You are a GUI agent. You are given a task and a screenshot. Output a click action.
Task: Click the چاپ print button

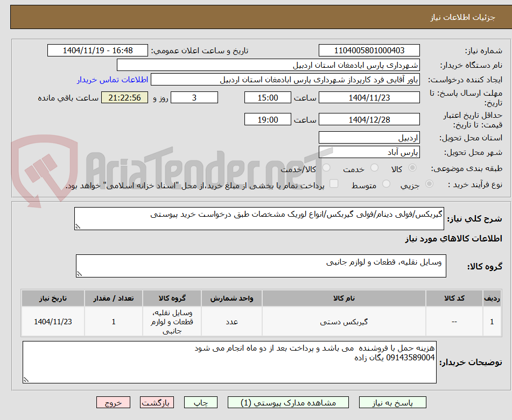[x=200, y=402]
